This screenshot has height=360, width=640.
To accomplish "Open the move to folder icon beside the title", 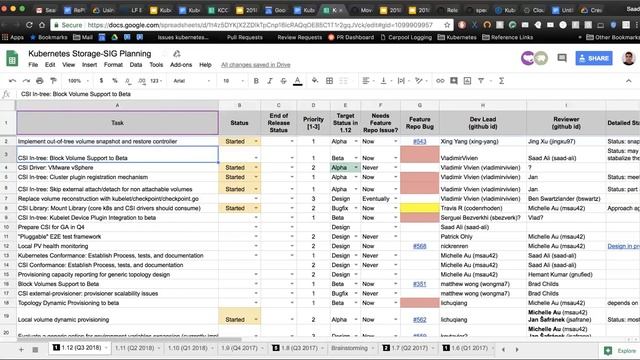I will (x=177, y=53).
